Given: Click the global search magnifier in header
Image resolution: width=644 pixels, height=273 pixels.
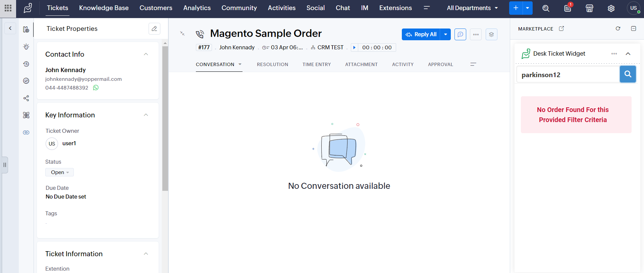Looking at the screenshot, I should [546, 8].
